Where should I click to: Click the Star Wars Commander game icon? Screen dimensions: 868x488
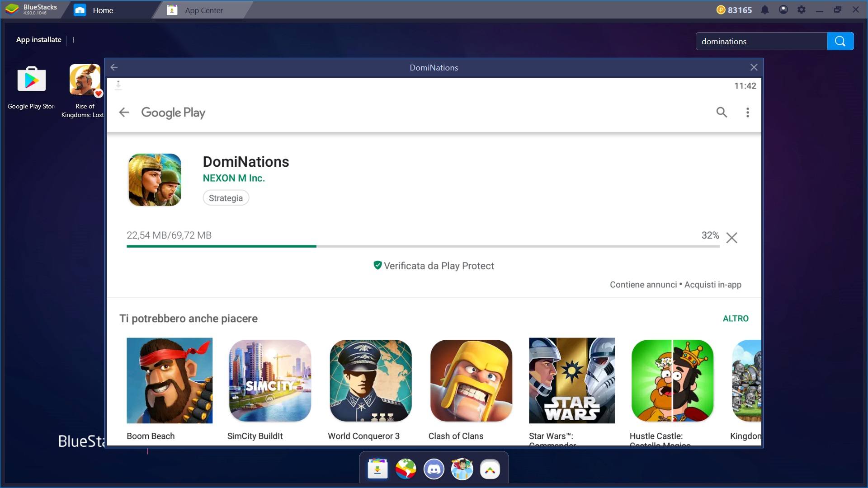click(x=572, y=380)
